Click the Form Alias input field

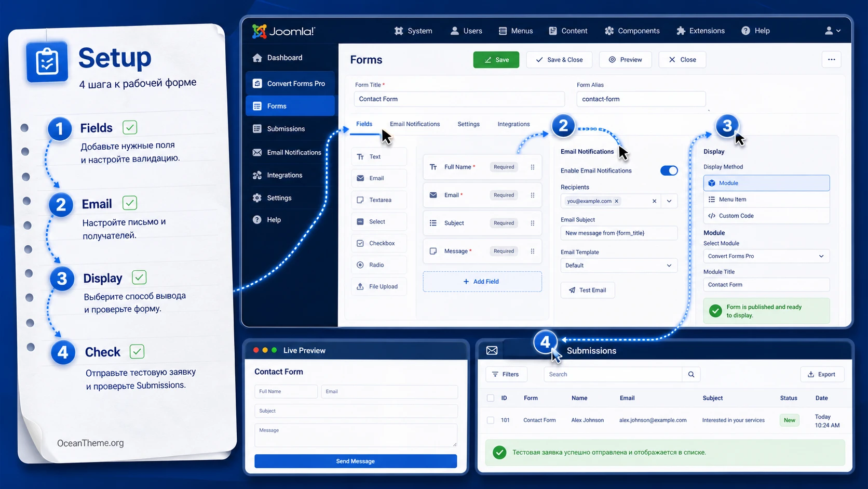click(x=641, y=99)
